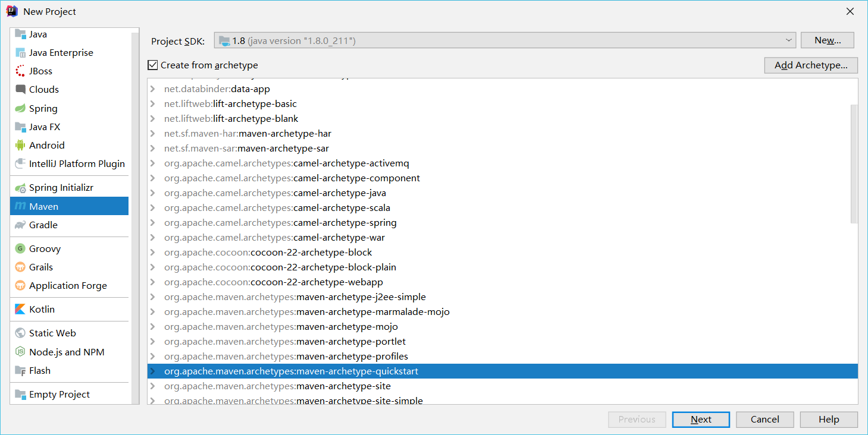868x435 pixels.
Task: Click the Static Web globe icon
Action: (x=20, y=333)
